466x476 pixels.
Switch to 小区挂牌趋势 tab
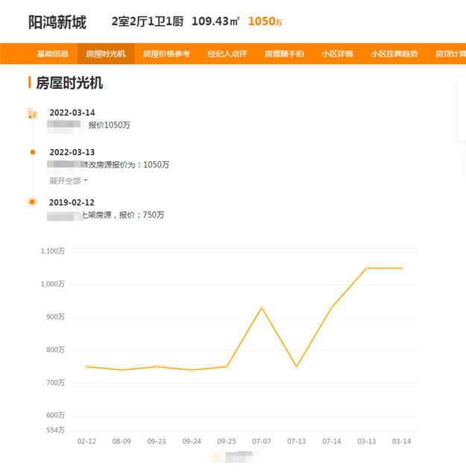tap(394, 54)
